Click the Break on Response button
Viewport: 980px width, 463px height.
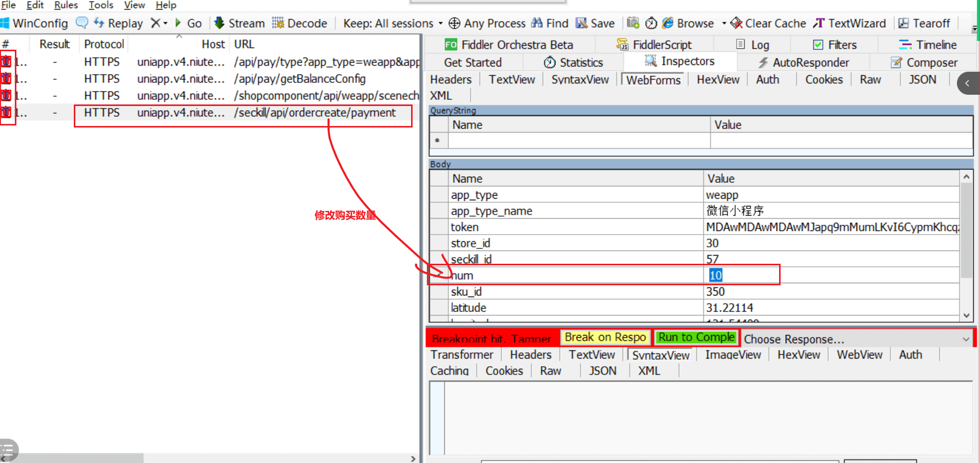(605, 338)
